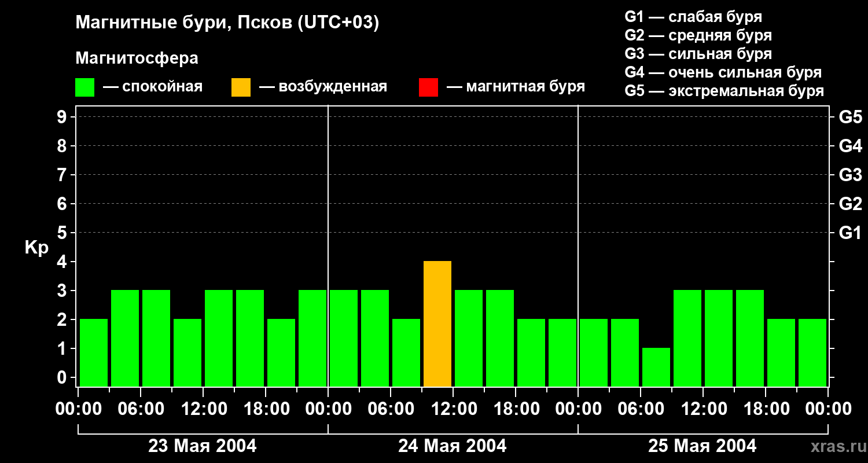Click the 'G1 — слабая буря' legend line
This screenshot has width=868, height=463.
point(693,16)
